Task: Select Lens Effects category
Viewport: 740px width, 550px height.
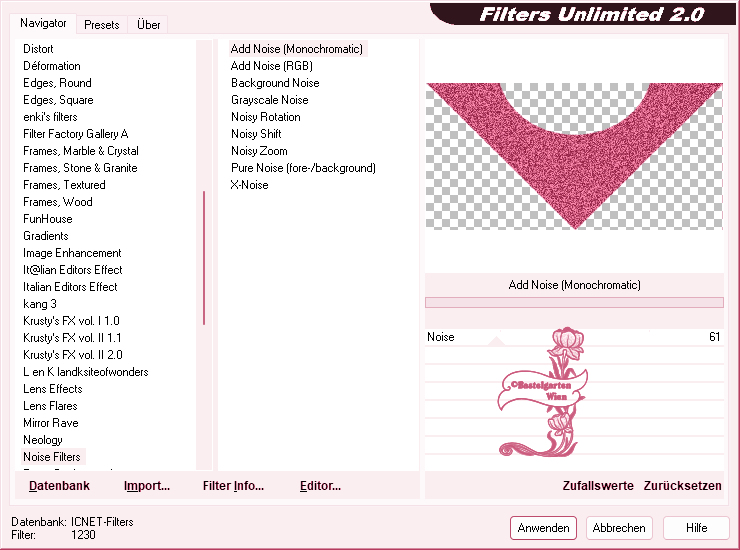Action: point(53,389)
